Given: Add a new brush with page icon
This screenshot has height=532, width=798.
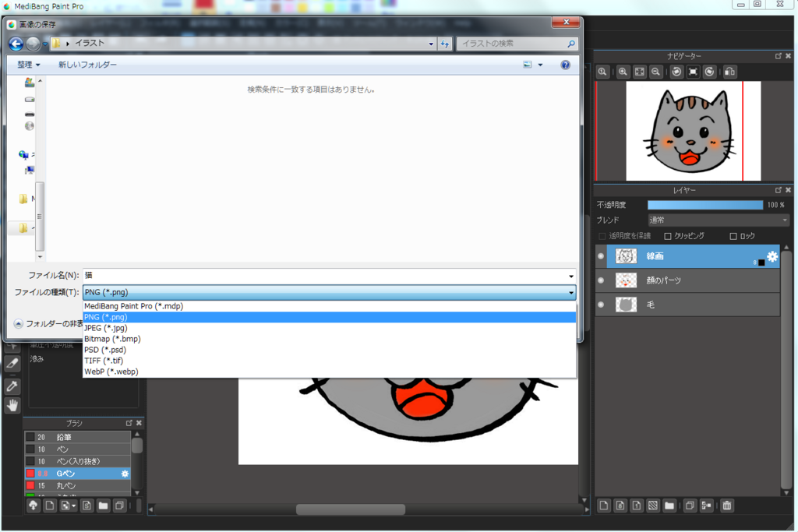Looking at the screenshot, I should click(50, 505).
